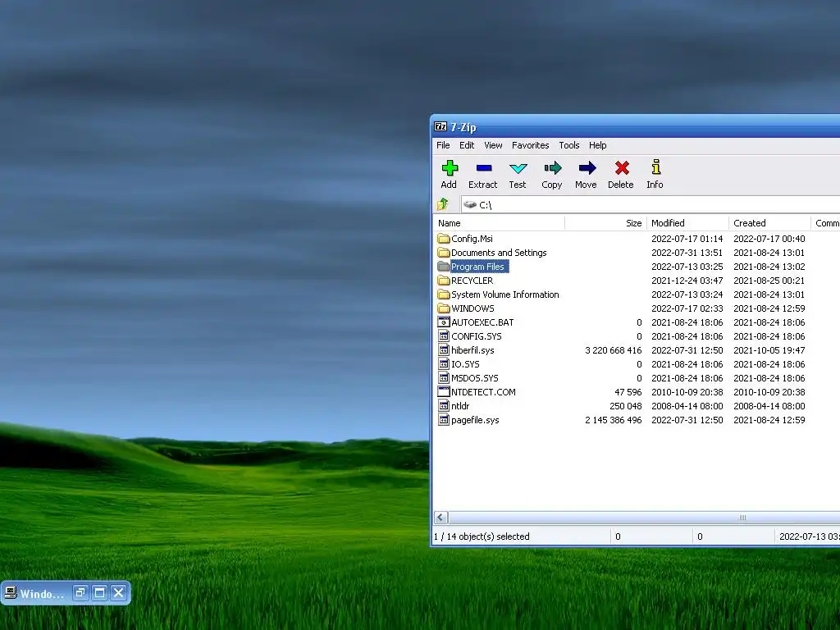Click the Config.Msi folder icon

(443, 239)
